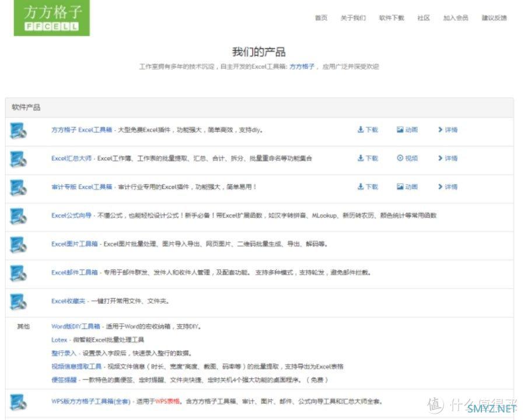This screenshot has width=524, height=420.
Task: Click product icon for Excel汇总大师
Action: point(18,159)
